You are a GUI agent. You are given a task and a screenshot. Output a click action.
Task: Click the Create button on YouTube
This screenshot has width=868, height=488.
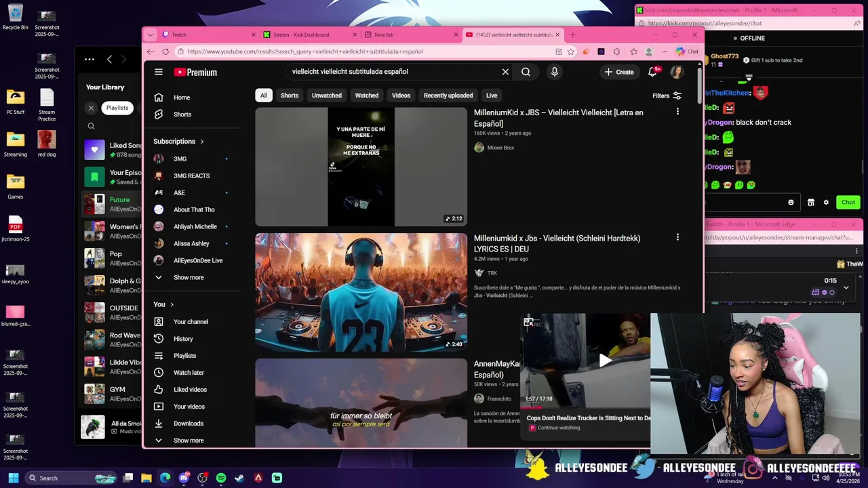pos(619,72)
